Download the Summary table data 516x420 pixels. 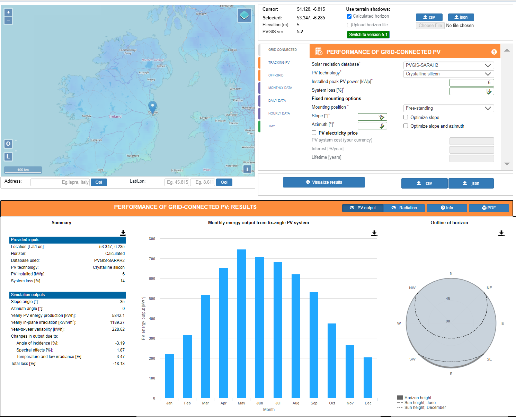point(123,233)
